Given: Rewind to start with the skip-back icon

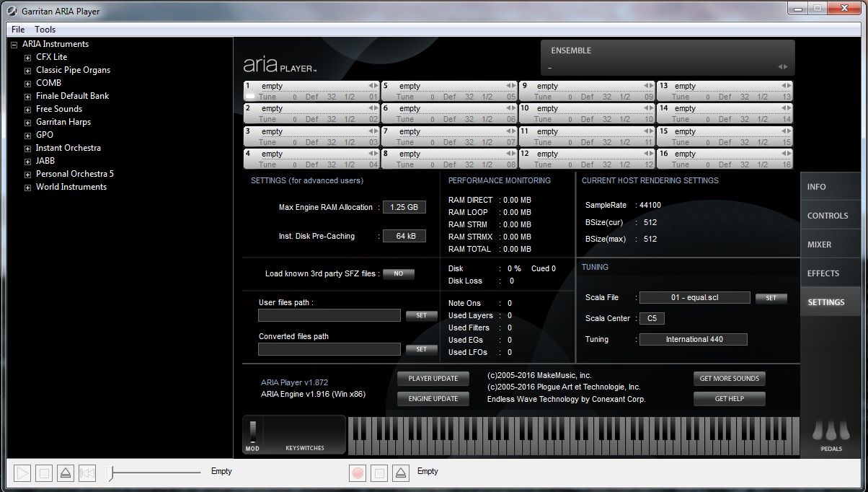Looking at the screenshot, I should [87, 473].
